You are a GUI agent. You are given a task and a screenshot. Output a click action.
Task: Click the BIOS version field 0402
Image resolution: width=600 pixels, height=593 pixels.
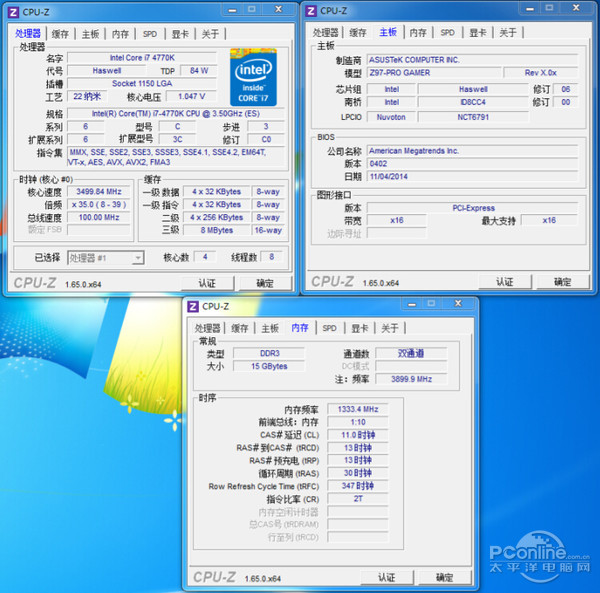(x=472, y=164)
